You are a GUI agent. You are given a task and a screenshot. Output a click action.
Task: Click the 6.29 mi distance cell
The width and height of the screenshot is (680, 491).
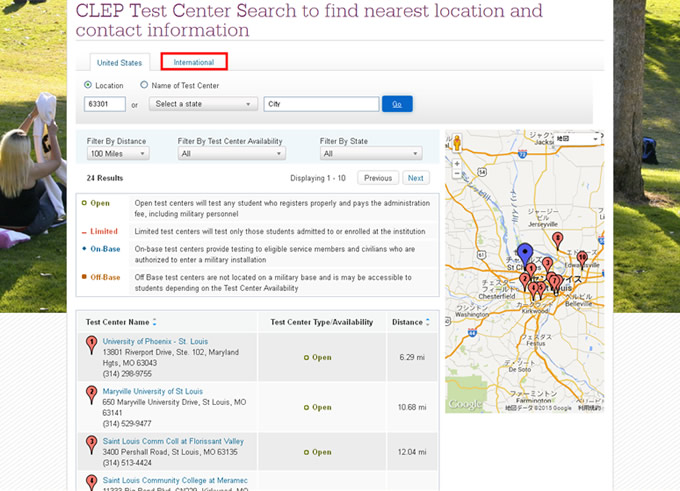(412, 357)
